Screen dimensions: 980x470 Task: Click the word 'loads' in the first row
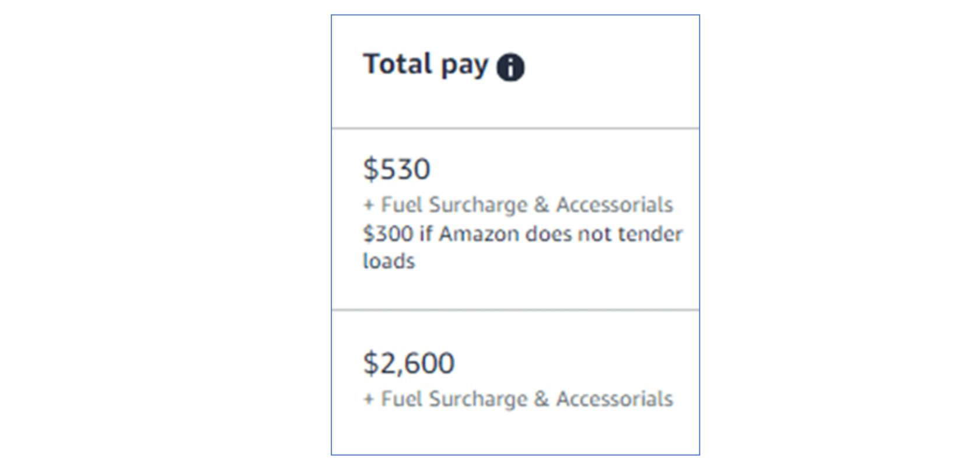click(x=387, y=262)
